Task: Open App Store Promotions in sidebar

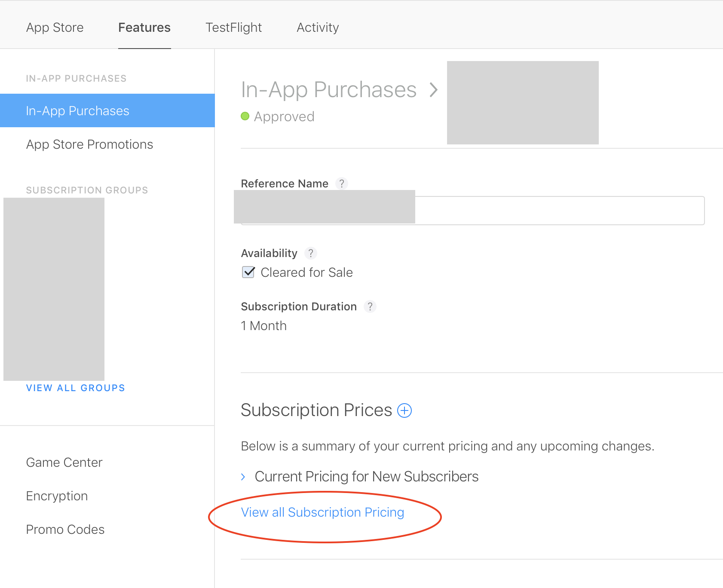Action: tap(89, 144)
